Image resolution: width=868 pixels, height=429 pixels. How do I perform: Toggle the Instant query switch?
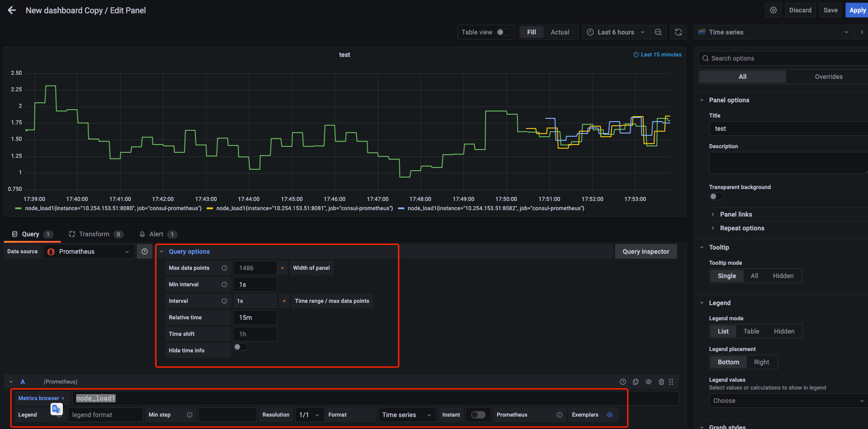pyautogui.click(x=478, y=415)
